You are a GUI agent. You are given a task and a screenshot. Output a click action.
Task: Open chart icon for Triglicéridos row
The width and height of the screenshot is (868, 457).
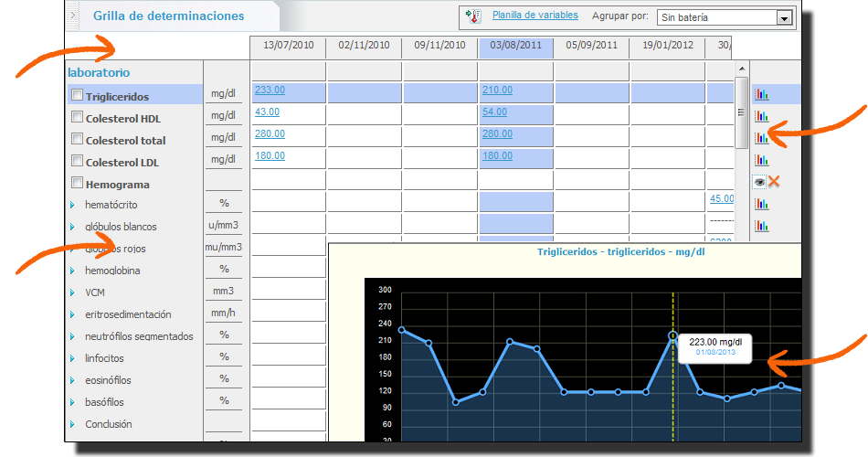(x=760, y=94)
